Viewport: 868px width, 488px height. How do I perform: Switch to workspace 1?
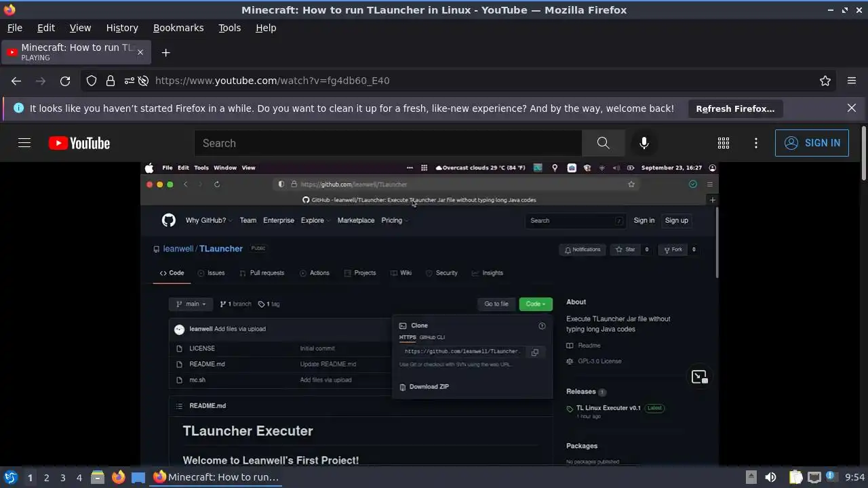(30, 477)
